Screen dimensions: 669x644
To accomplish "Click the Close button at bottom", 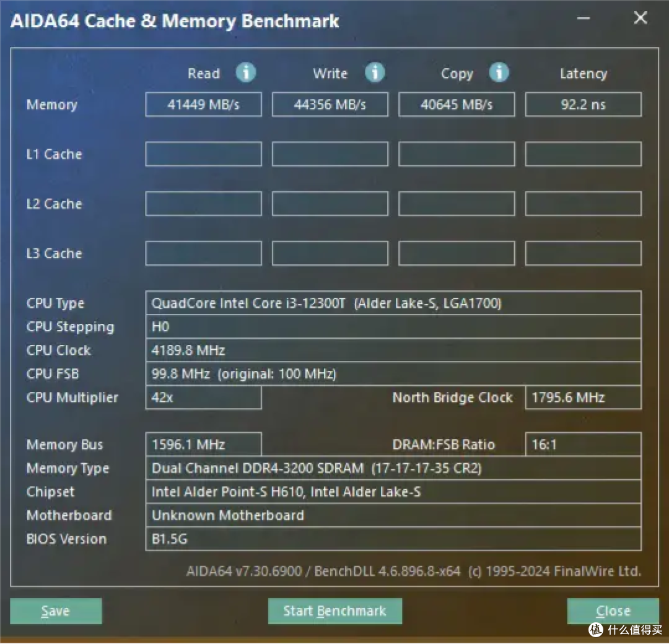I will [613, 611].
